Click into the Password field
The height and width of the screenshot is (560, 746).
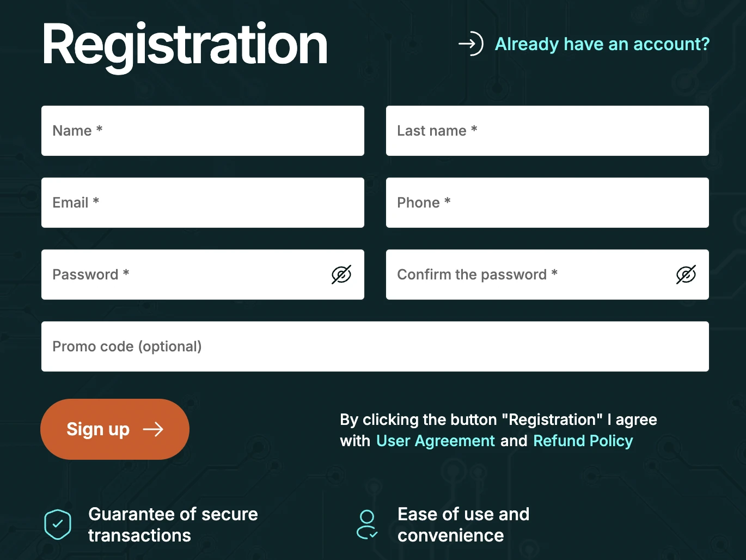(185, 275)
